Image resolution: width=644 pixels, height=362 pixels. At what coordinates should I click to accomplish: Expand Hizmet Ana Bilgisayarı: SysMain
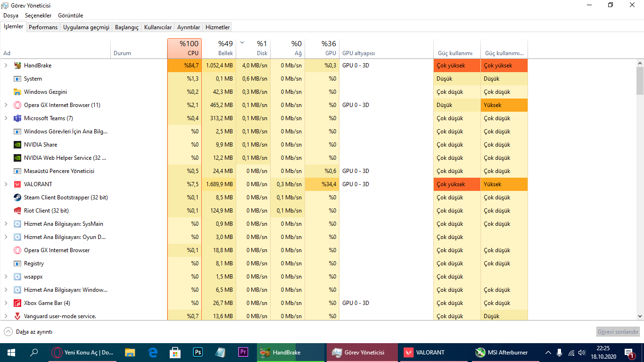click(x=6, y=224)
